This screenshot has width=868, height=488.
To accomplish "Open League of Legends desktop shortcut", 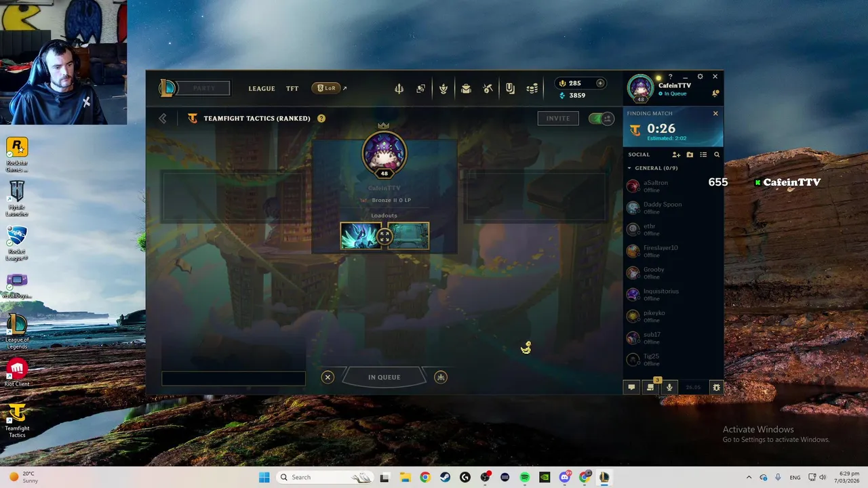I will 17,331.
